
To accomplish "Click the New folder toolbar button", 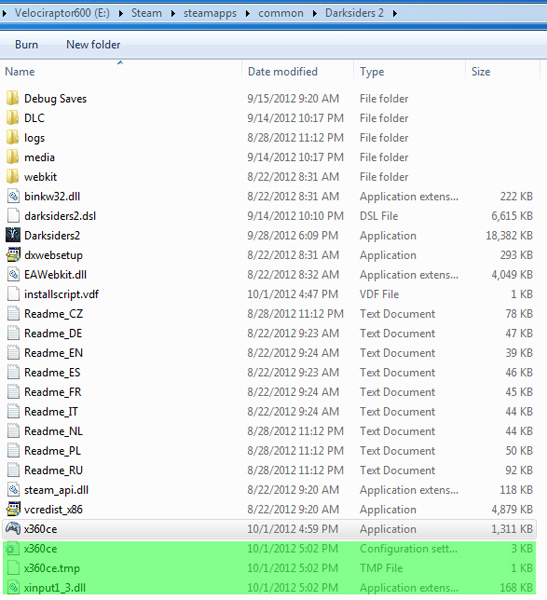I will 93,45.
